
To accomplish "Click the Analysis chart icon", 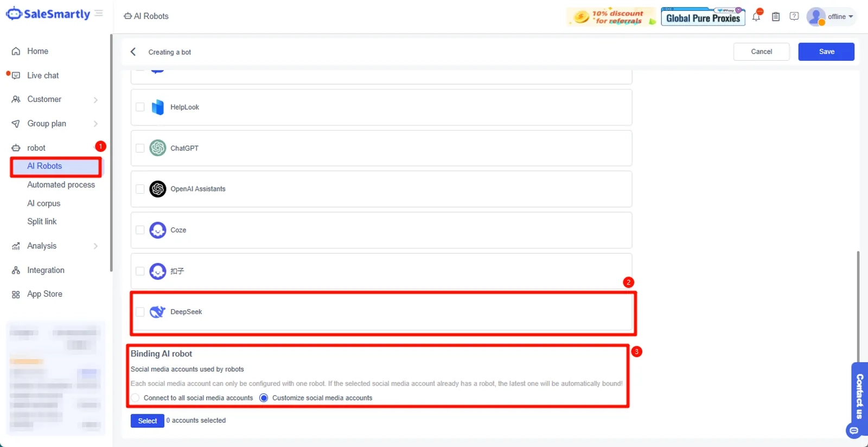I will (16, 246).
